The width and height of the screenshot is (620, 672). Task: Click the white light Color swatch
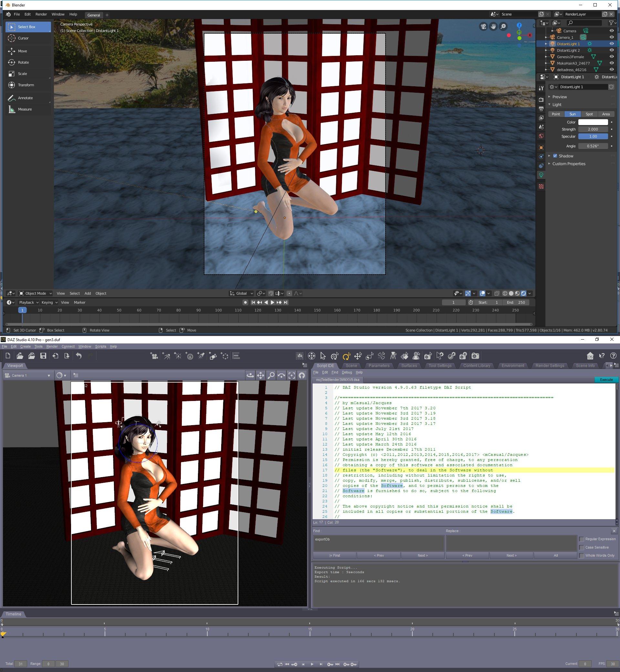593,122
